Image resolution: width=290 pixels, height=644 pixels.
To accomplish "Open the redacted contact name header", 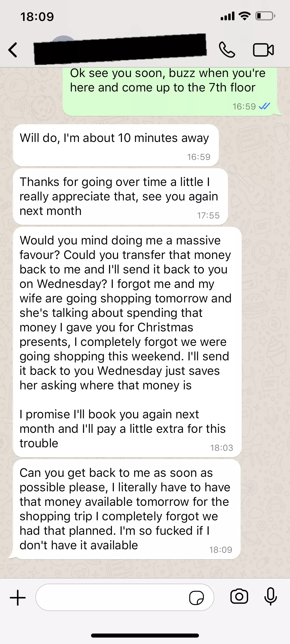I will (x=120, y=49).
